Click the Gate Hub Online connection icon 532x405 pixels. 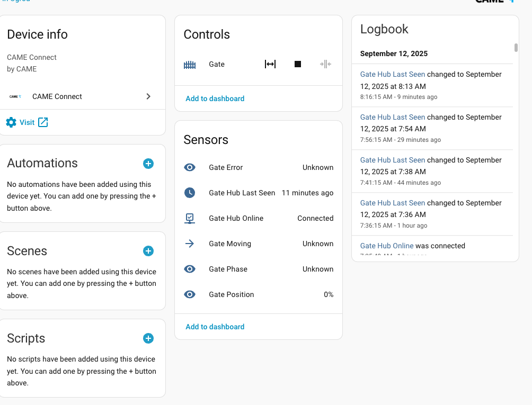190,218
